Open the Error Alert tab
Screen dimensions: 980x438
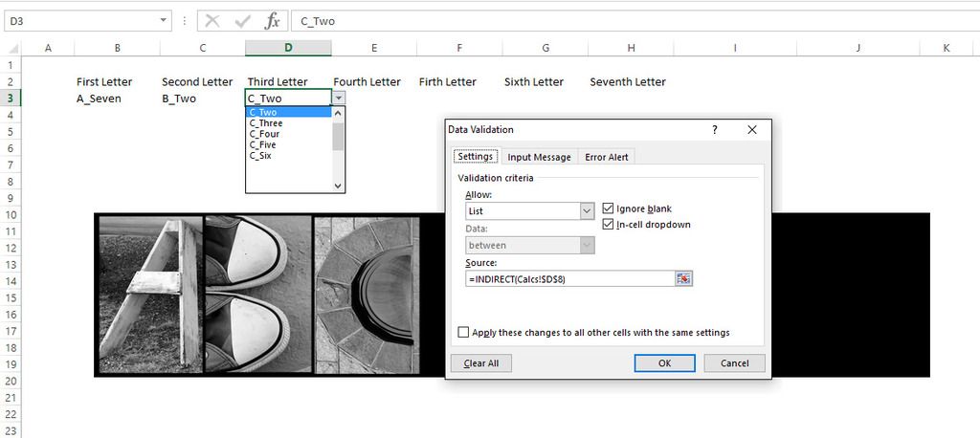tap(608, 157)
